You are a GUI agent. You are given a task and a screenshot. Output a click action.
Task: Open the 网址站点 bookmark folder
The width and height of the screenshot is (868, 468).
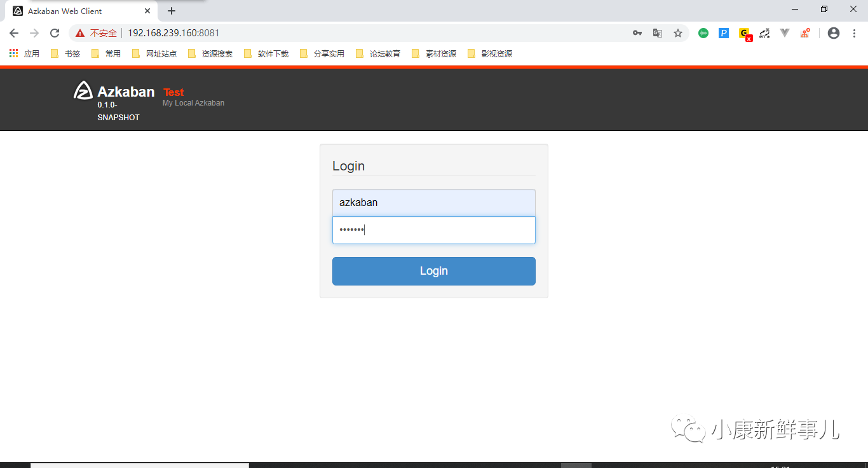click(x=154, y=54)
